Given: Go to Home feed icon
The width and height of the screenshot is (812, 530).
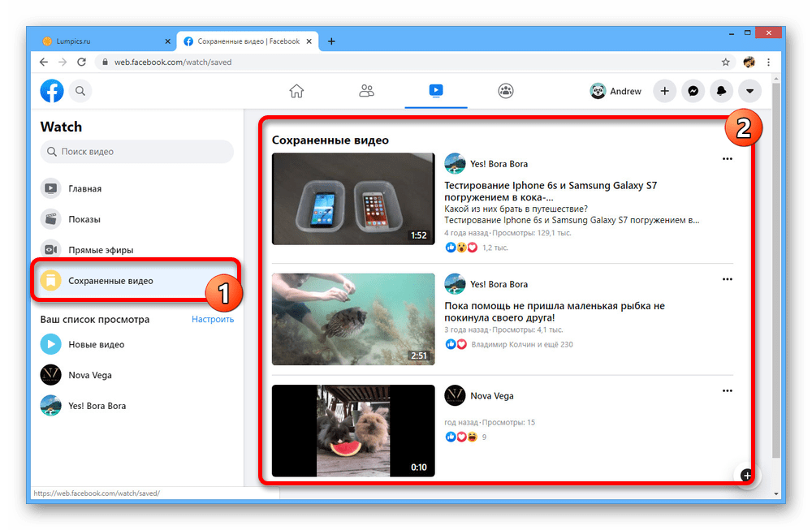Looking at the screenshot, I should coord(296,91).
